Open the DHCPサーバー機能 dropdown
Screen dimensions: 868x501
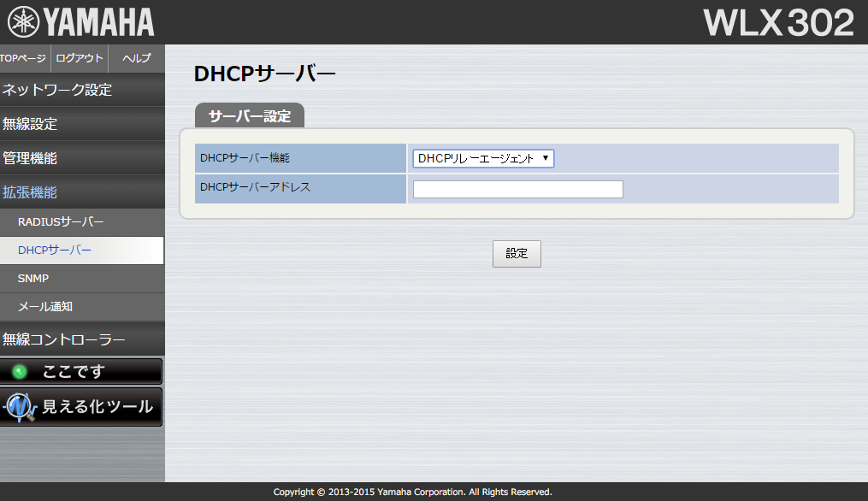pyautogui.click(x=483, y=158)
